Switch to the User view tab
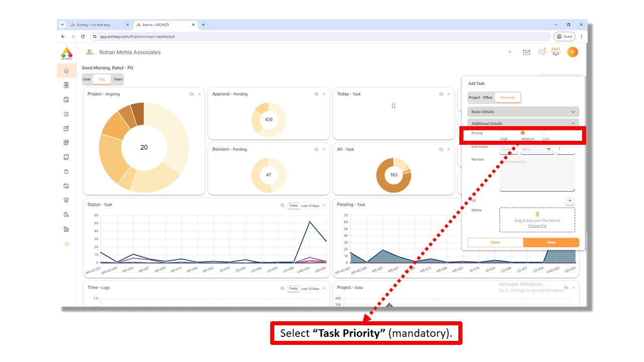This screenshot has width=644, height=362. (87, 79)
